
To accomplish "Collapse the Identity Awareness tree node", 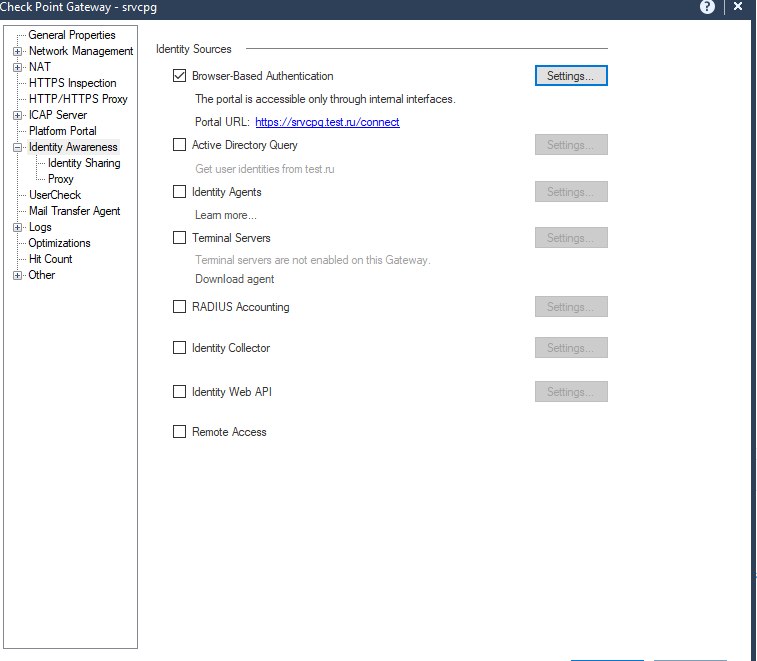I will [x=17, y=147].
